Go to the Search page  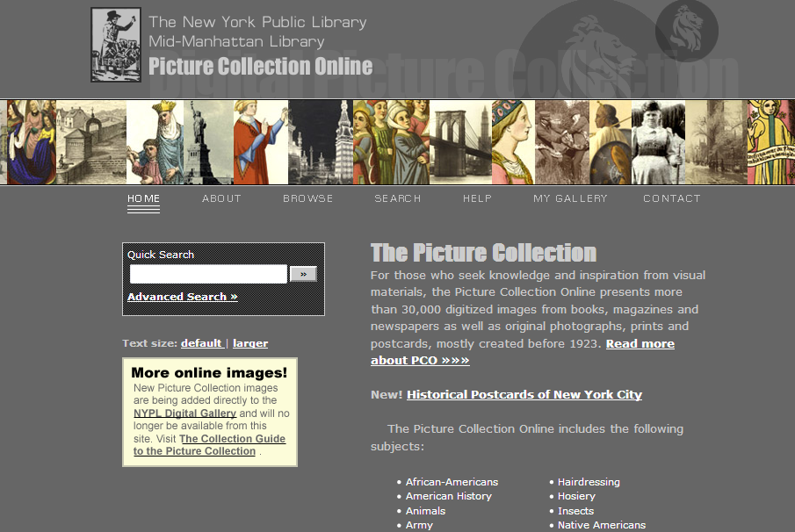pyautogui.click(x=397, y=198)
